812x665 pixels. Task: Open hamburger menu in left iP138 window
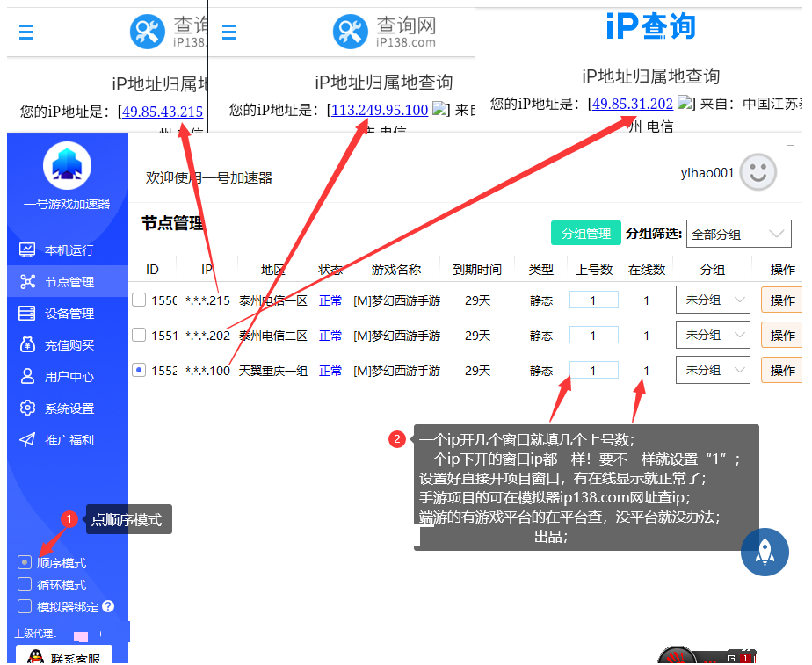click(x=25, y=33)
